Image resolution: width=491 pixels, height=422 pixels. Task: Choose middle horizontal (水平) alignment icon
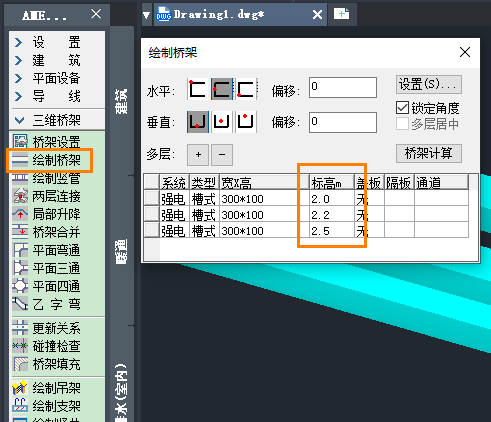pyautogui.click(x=222, y=89)
